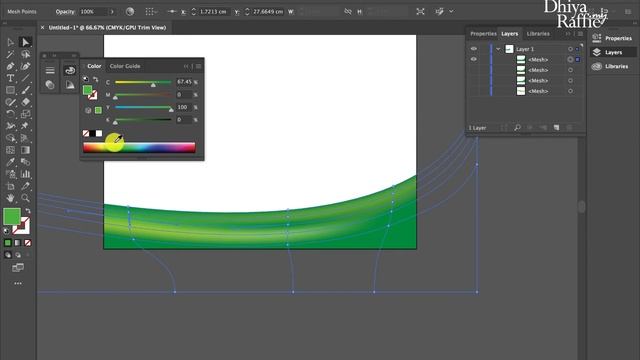Set toolbar paint mode to Gradient
The width and height of the screenshot is (640, 360).
(18, 243)
